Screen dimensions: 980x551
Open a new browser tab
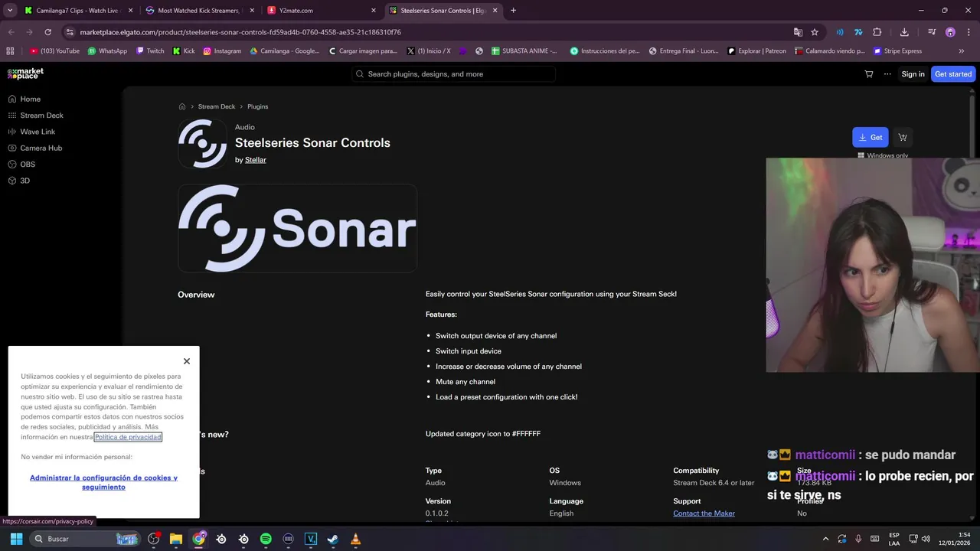coord(513,11)
